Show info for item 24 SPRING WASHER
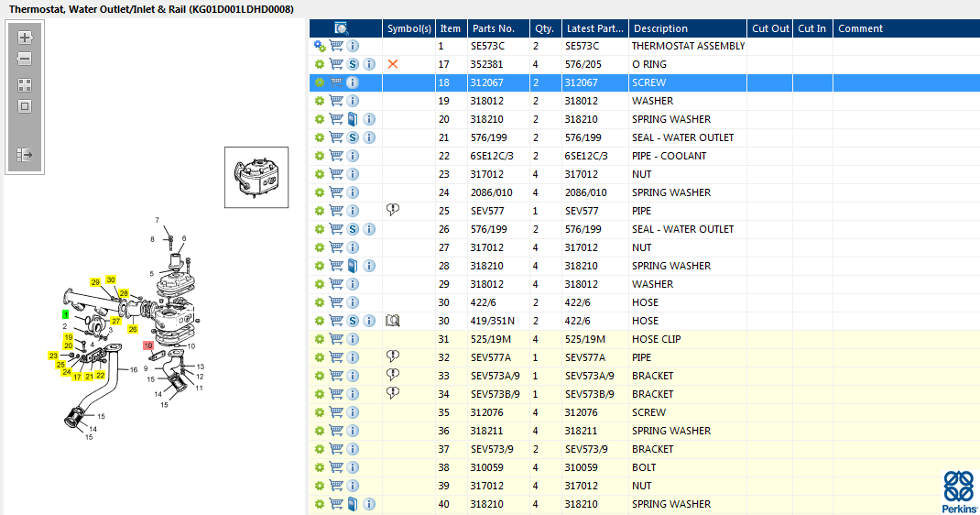This screenshot has width=980, height=515. (353, 192)
